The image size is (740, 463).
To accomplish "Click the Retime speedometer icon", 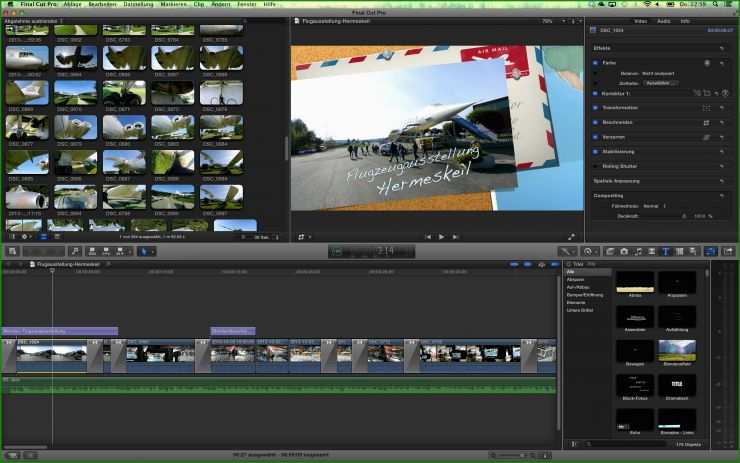I will coord(588,252).
